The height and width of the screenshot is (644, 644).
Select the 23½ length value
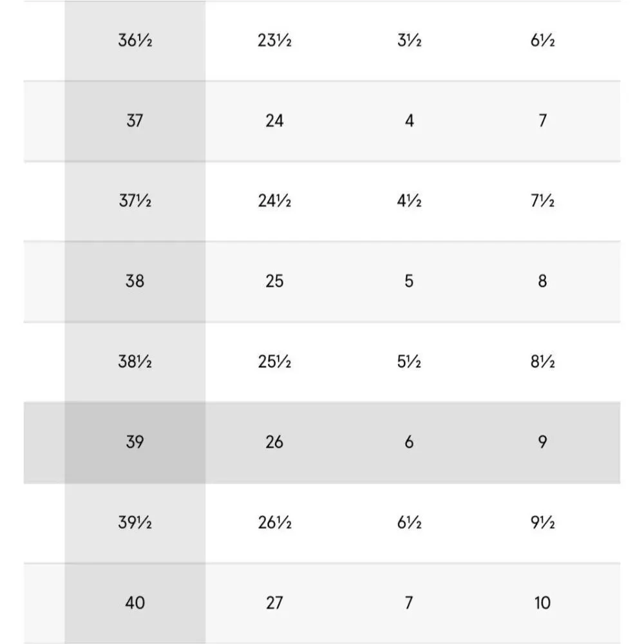pyautogui.click(x=274, y=40)
